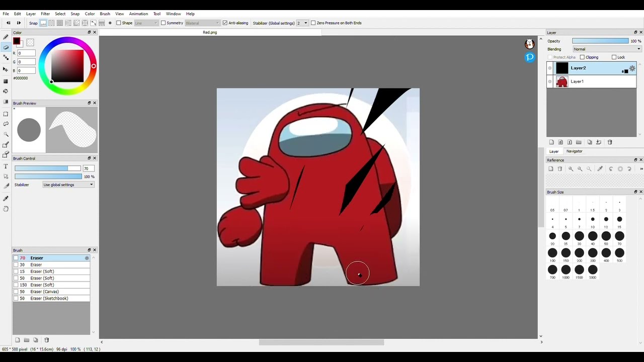Enable the layer Lock checkbox
Screen dimensions: 644x362
[x=614, y=57]
